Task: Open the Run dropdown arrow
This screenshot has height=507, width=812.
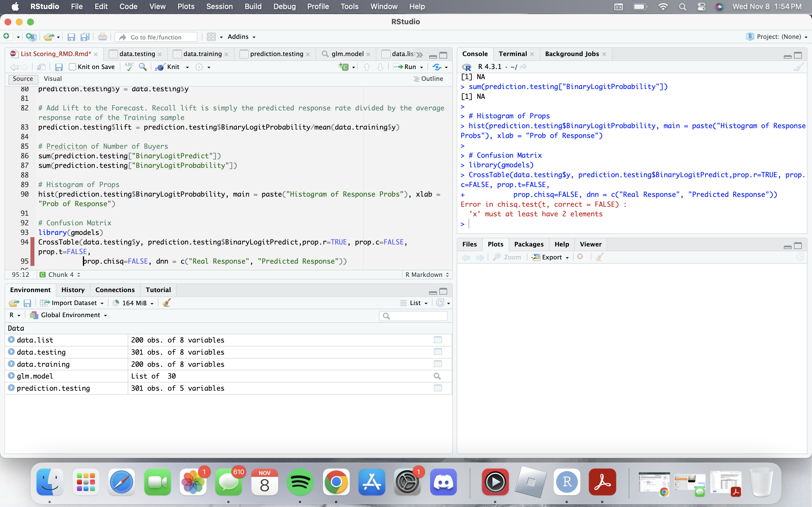Action: click(x=422, y=67)
